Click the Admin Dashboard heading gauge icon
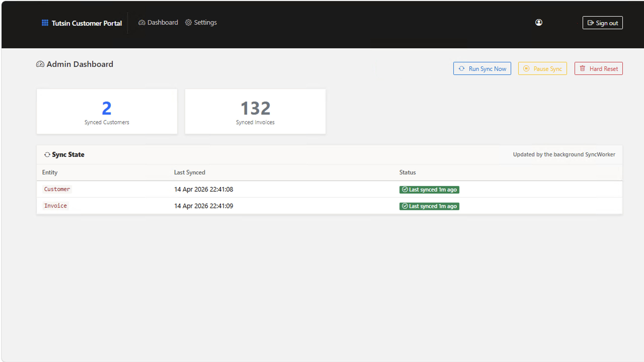The height and width of the screenshot is (362, 644). tap(40, 64)
